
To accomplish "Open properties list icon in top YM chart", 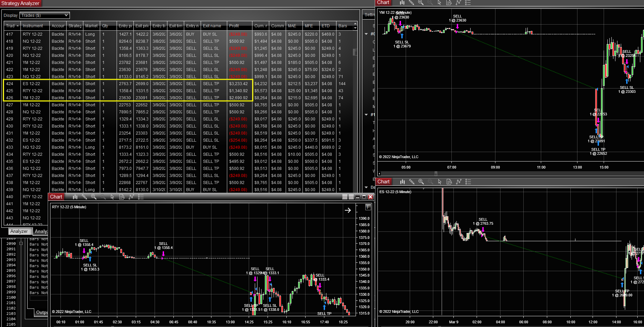I will 468,3.
